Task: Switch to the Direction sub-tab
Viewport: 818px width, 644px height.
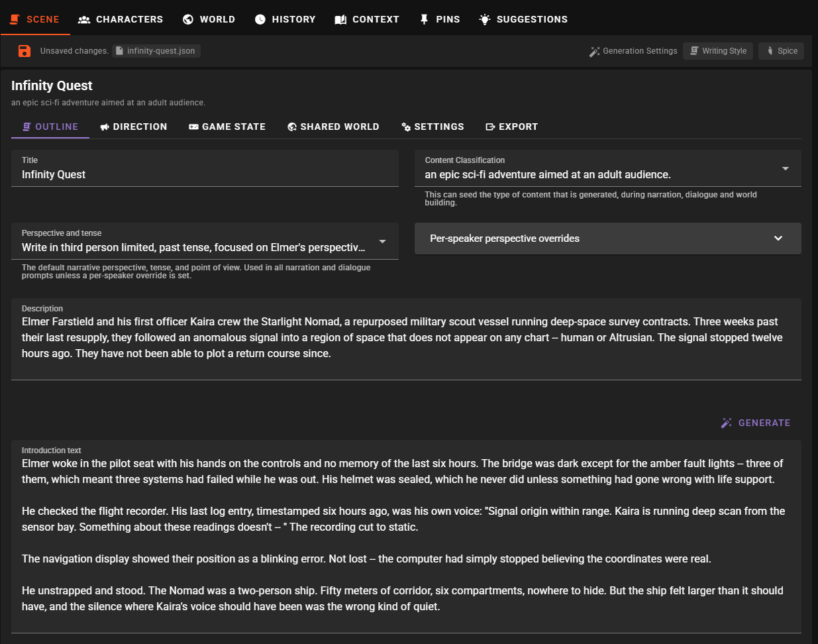Action: (x=133, y=127)
